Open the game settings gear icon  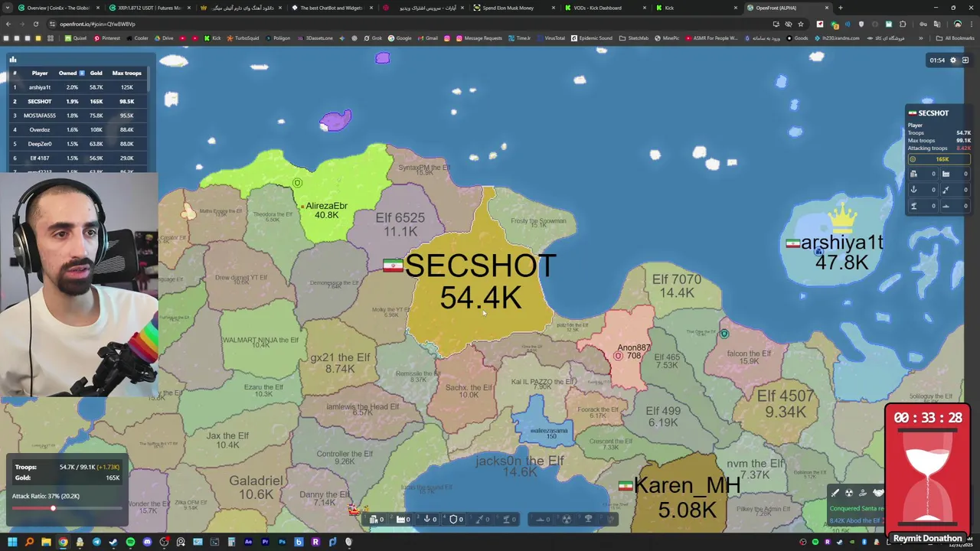(x=953, y=60)
